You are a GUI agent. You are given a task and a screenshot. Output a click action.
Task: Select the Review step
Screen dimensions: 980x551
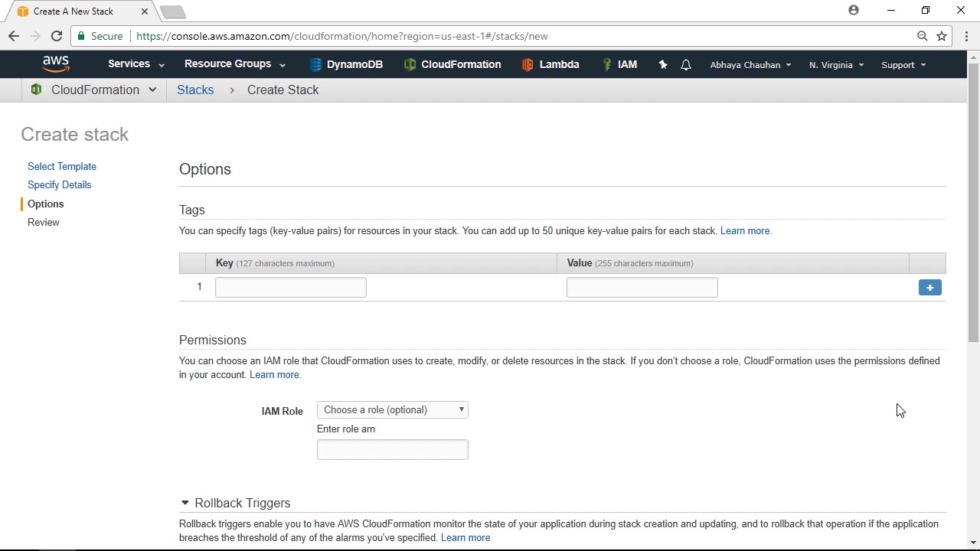tap(43, 222)
